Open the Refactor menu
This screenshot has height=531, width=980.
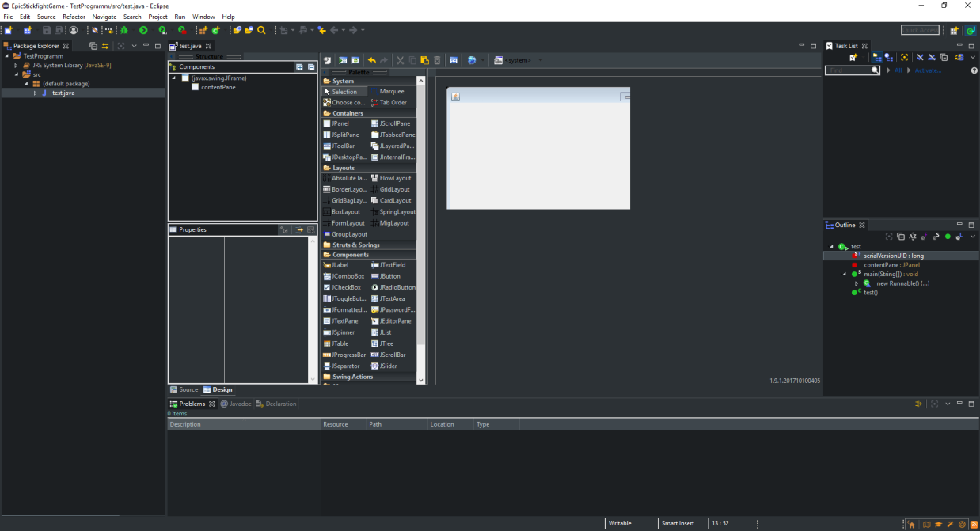pyautogui.click(x=74, y=17)
